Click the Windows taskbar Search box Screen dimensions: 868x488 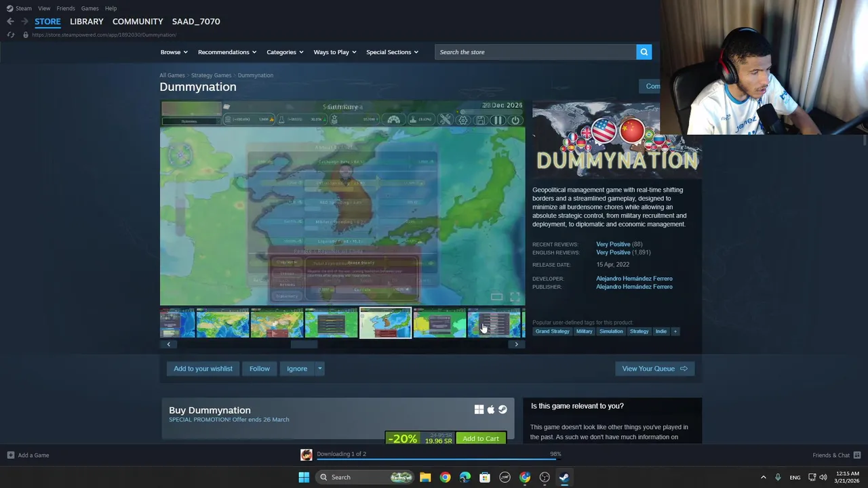(x=366, y=477)
